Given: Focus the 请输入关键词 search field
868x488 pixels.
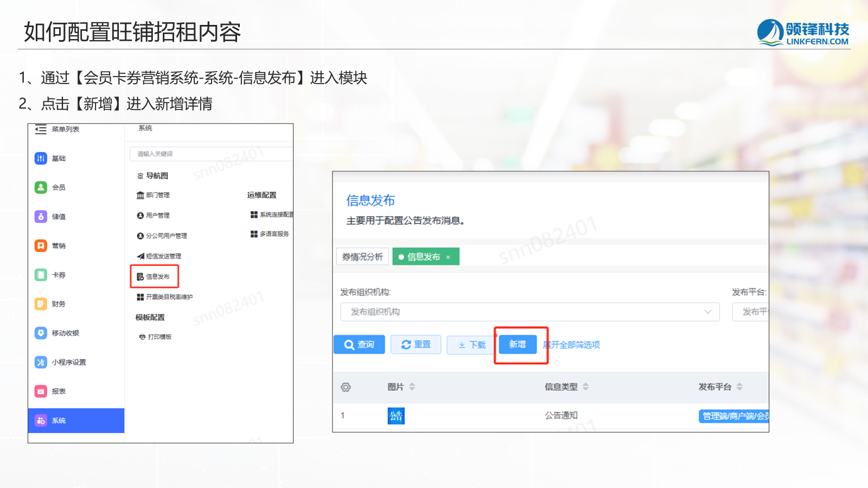Looking at the screenshot, I should (x=211, y=154).
